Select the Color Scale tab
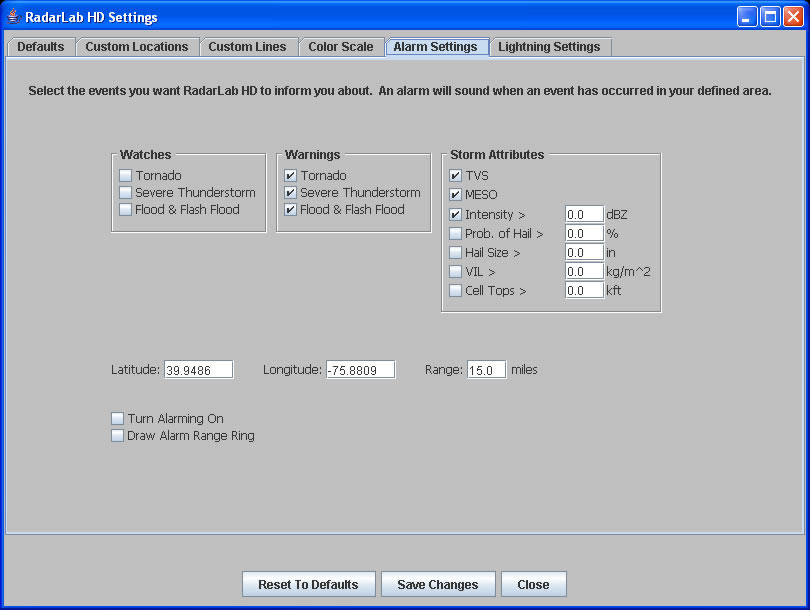This screenshot has width=810, height=610. pyautogui.click(x=341, y=46)
